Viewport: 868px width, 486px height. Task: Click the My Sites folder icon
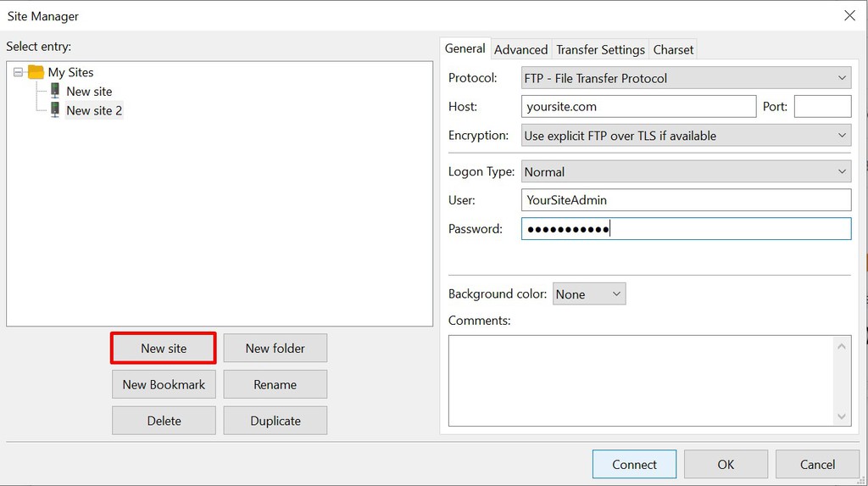click(36, 72)
